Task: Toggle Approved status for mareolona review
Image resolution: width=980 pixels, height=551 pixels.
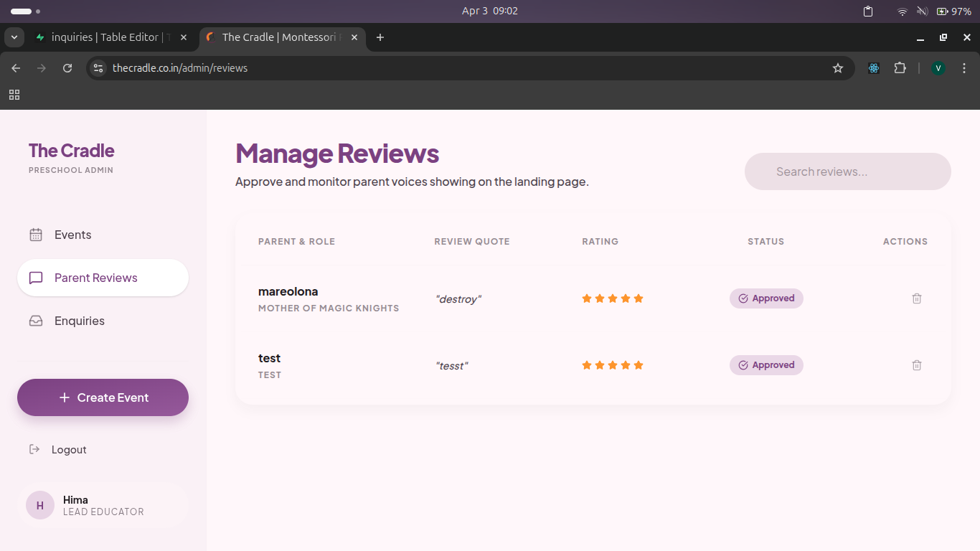Action: pos(766,298)
